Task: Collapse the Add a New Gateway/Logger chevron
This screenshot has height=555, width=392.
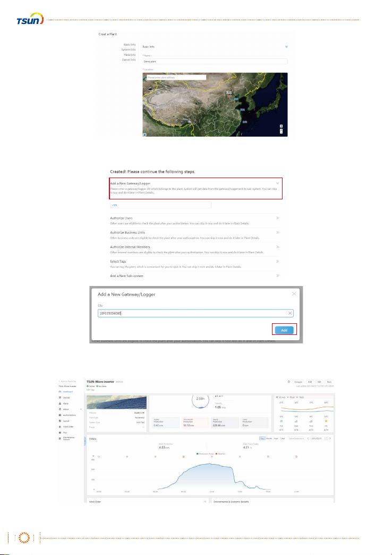Action: (278, 183)
